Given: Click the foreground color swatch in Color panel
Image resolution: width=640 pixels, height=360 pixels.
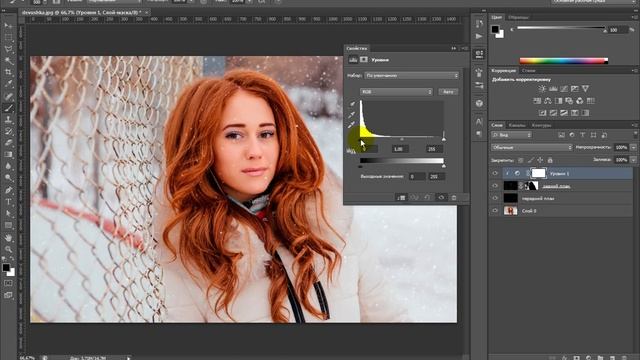Looking at the screenshot, I should 495,29.
